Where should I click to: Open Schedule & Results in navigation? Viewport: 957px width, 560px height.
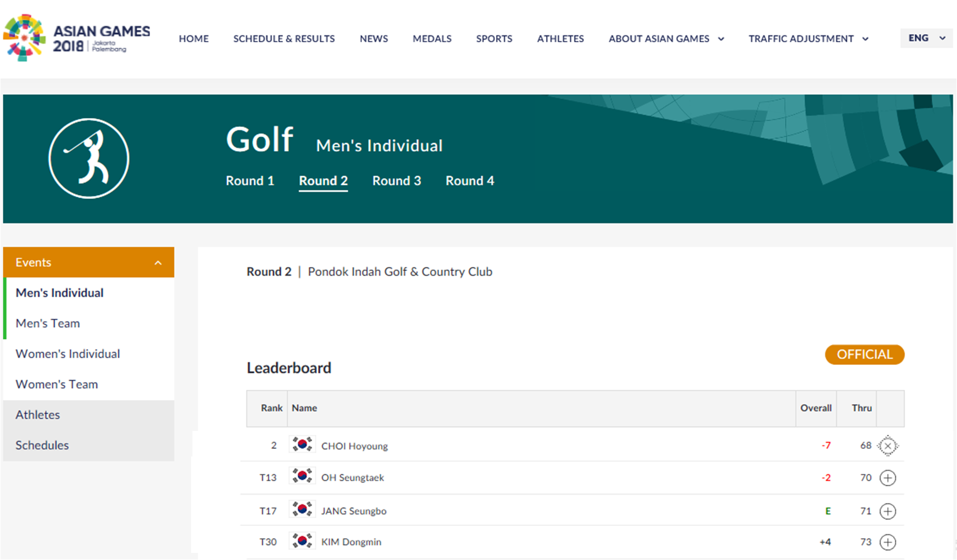click(284, 38)
